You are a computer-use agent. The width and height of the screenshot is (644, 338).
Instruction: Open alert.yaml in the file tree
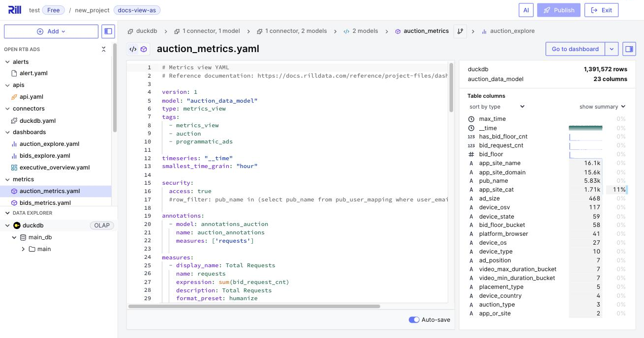pyautogui.click(x=33, y=73)
